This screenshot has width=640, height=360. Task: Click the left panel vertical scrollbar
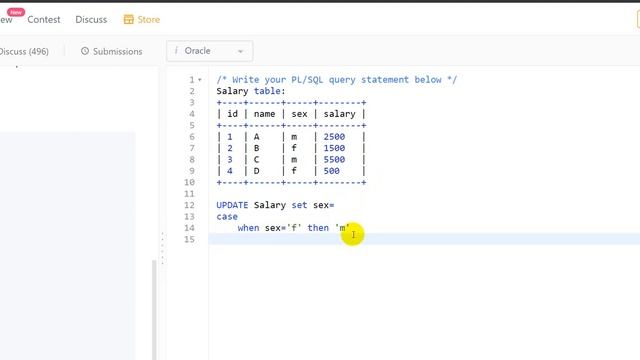tap(154, 309)
